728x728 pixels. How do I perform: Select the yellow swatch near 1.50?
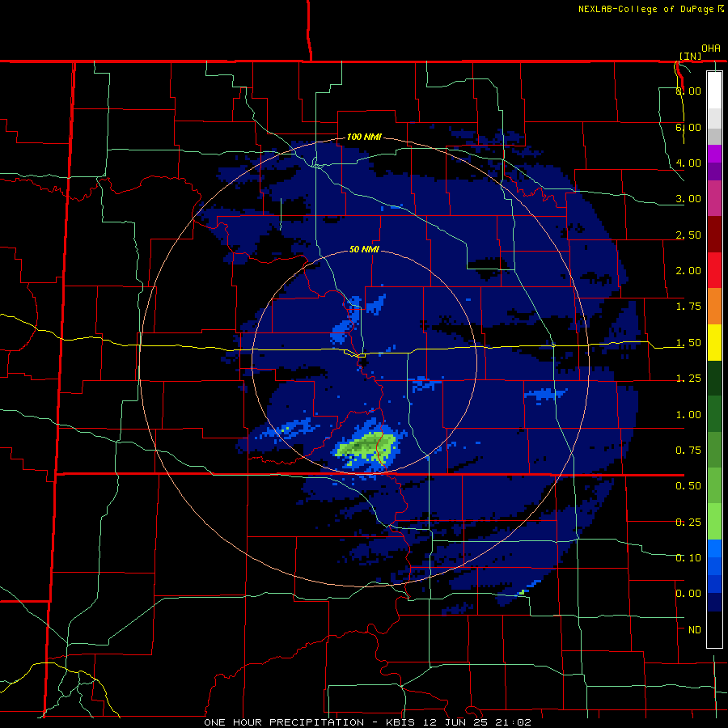point(714,342)
